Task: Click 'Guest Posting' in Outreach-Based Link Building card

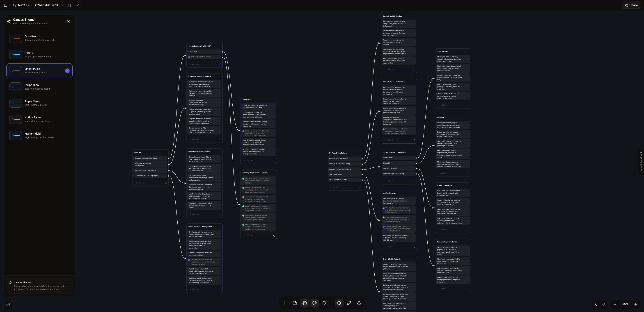Action: pos(399,158)
